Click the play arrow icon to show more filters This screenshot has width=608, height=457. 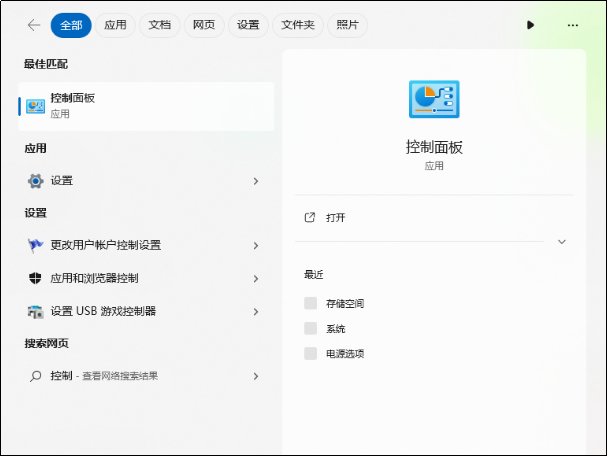[x=530, y=25]
